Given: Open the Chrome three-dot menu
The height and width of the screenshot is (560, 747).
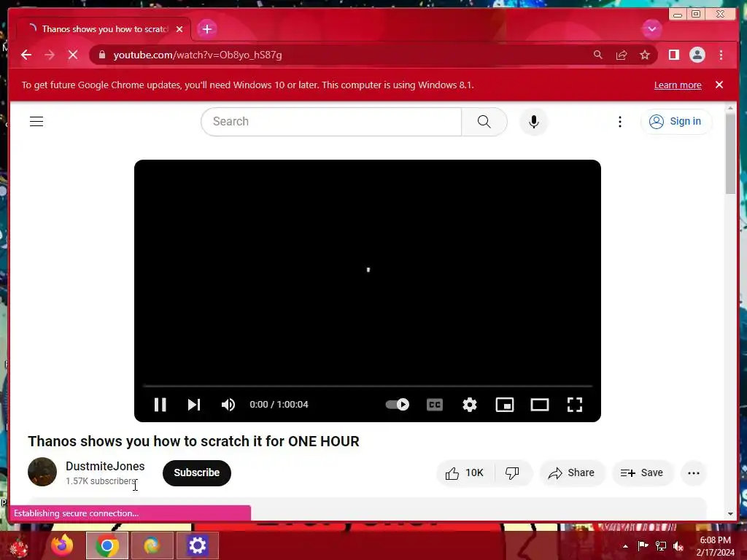Looking at the screenshot, I should pyautogui.click(x=721, y=55).
